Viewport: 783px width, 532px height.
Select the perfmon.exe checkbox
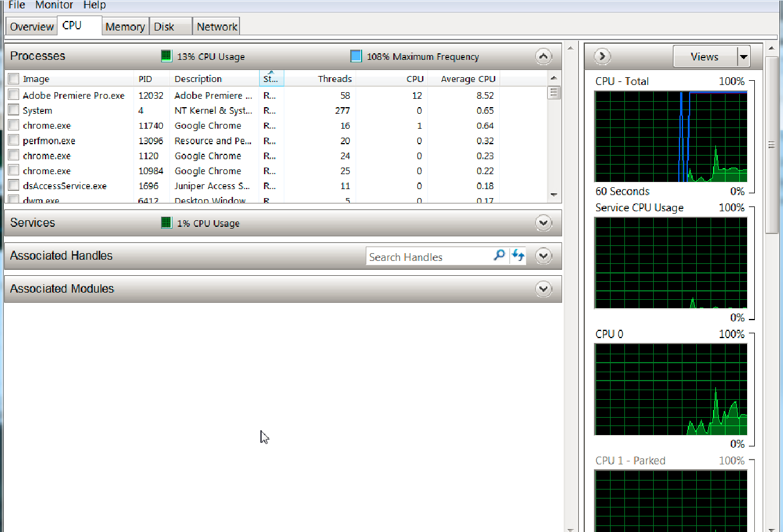[13, 140]
